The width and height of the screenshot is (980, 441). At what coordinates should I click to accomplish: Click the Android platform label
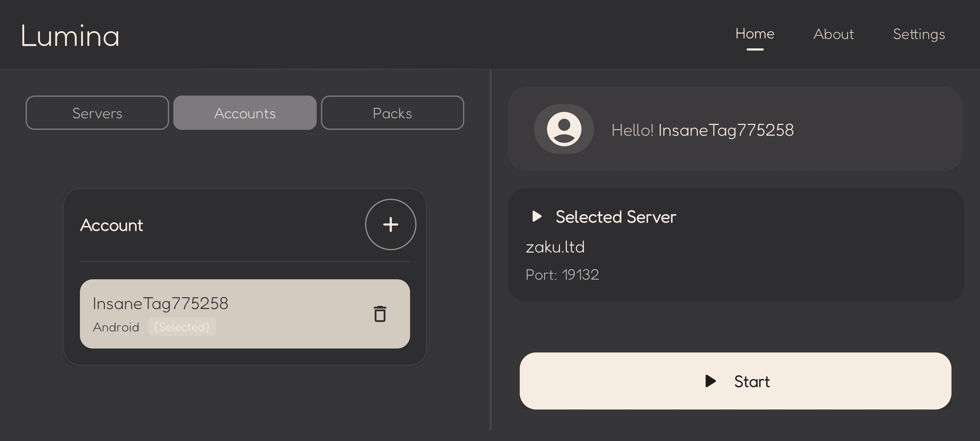(x=116, y=327)
